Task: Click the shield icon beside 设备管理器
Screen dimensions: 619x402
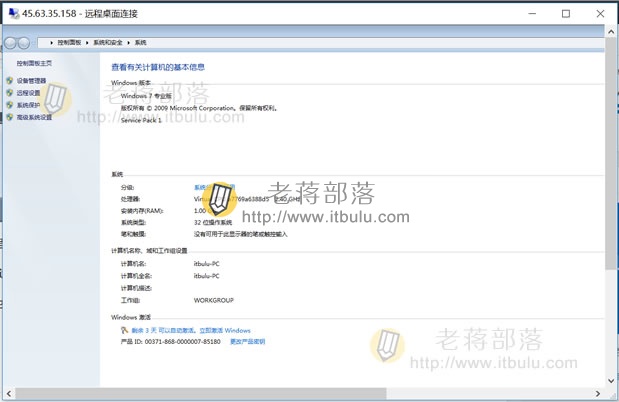Action: (x=10, y=81)
